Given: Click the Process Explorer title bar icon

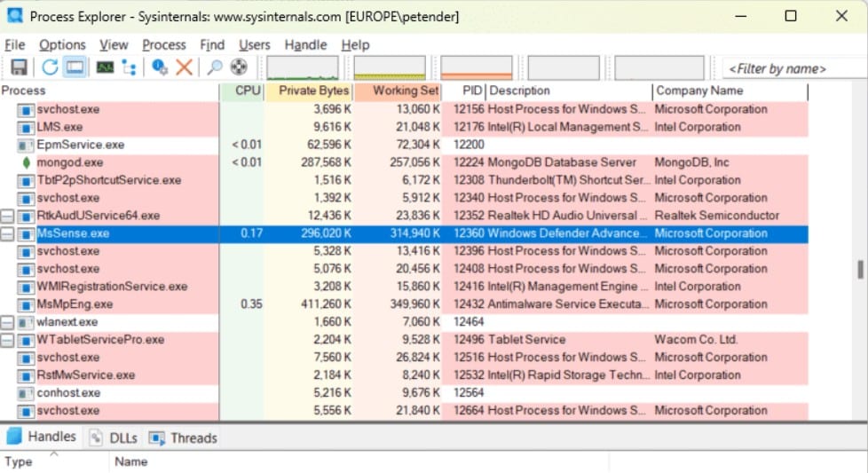Looking at the screenshot, I should [x=15, y=15].
